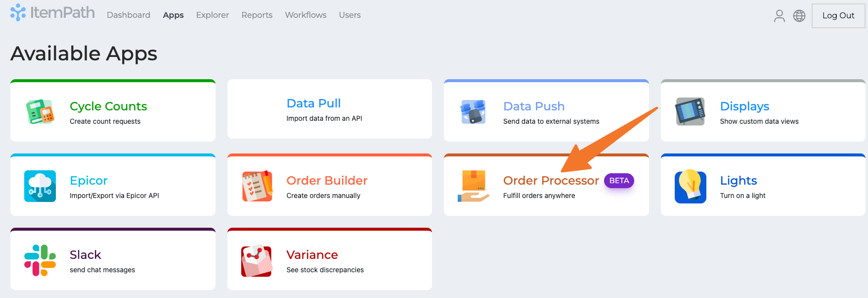The image size is (868, 298).
Task: Click the Cycle Counts calculator icon
Action: [x=40, y=111]
